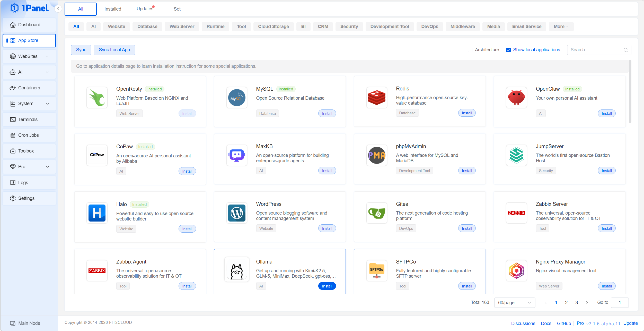Click the Sync button

point(81,50)
